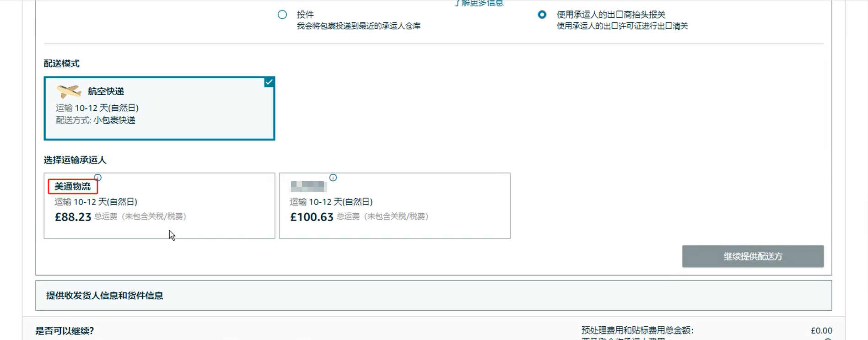Click the 了解更多信息 link at top
Screen dimensions: 868x340
479,3
